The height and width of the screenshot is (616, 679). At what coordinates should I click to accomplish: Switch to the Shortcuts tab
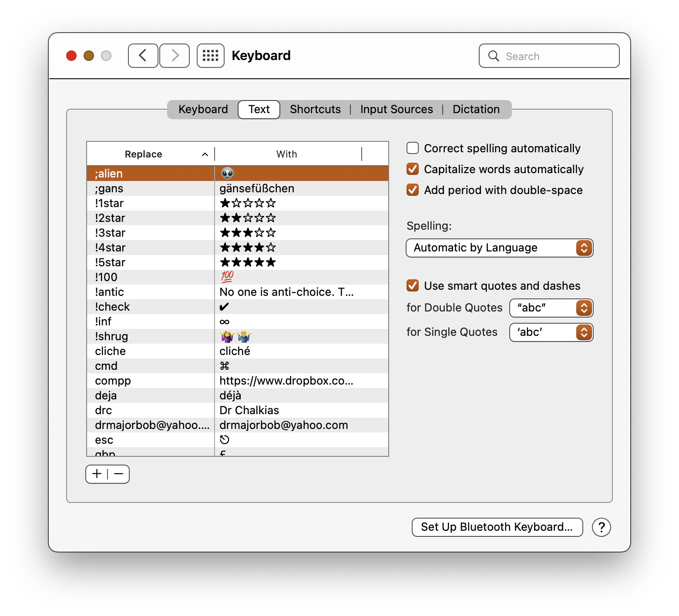[315, 109]
